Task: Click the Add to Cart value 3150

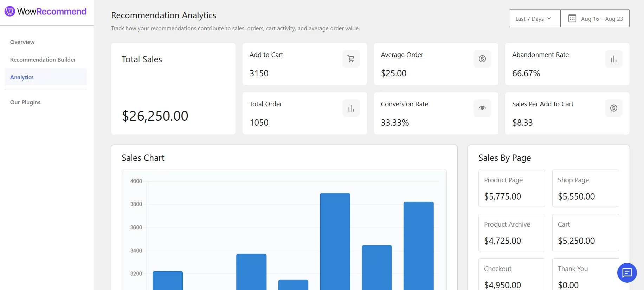Action: coord(259,73)
